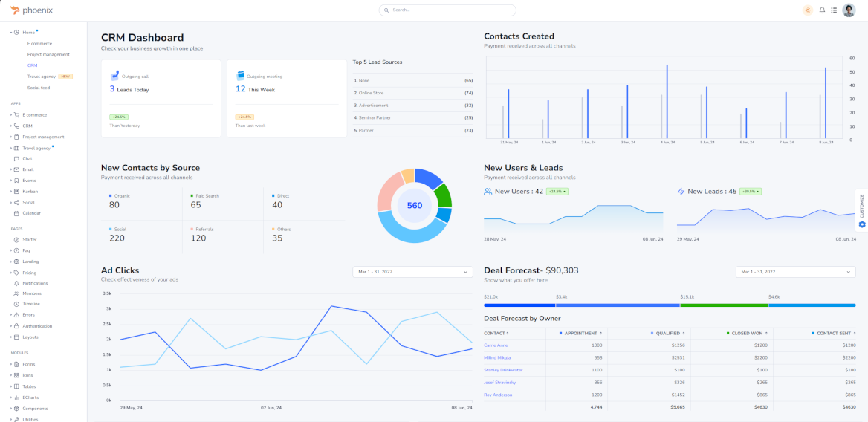
Task: Open contact Roy Anderson
Action: (x=498, y=395)
